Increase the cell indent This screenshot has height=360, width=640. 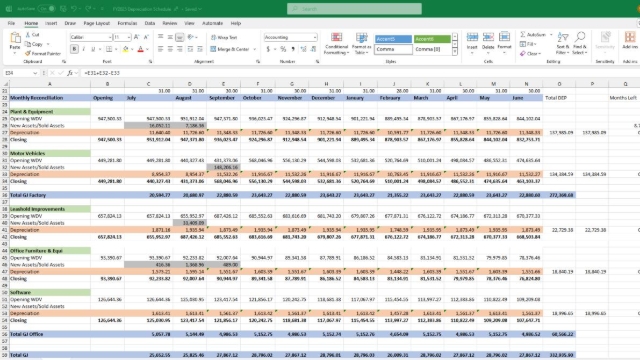coord(200,49)
